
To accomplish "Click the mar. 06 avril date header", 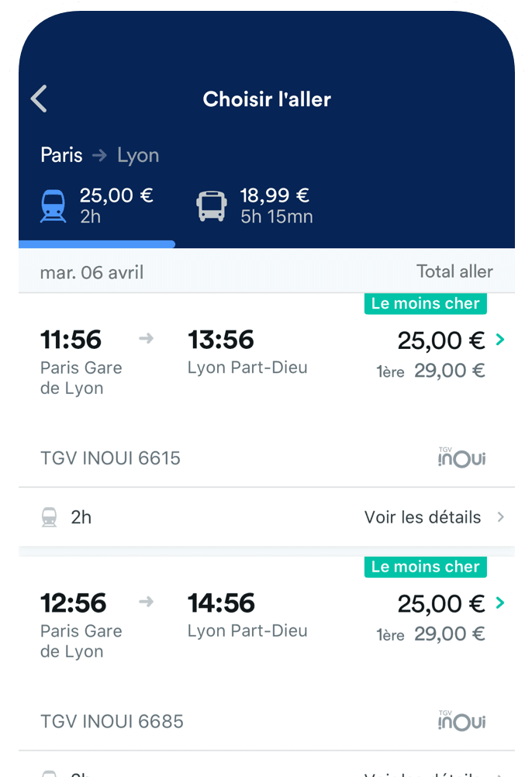I will pyautogui.click(x=92, y=272).
